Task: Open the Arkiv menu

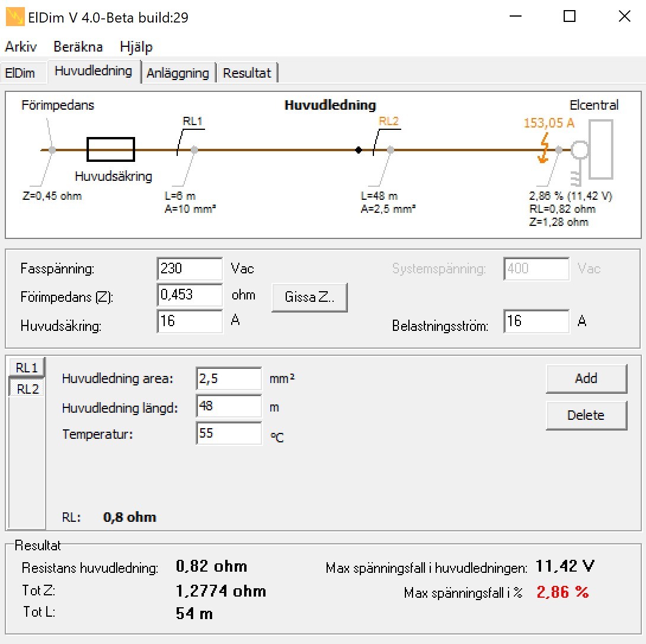Action: coord(21,47)
